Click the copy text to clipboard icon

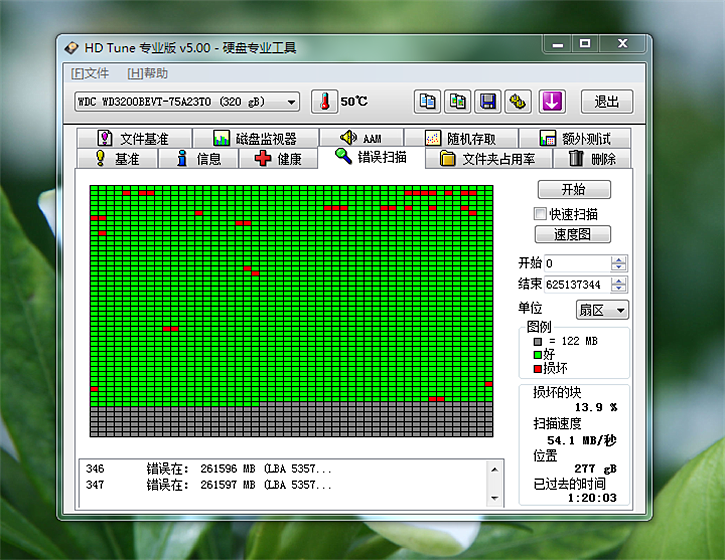click(x=427, y=101)
